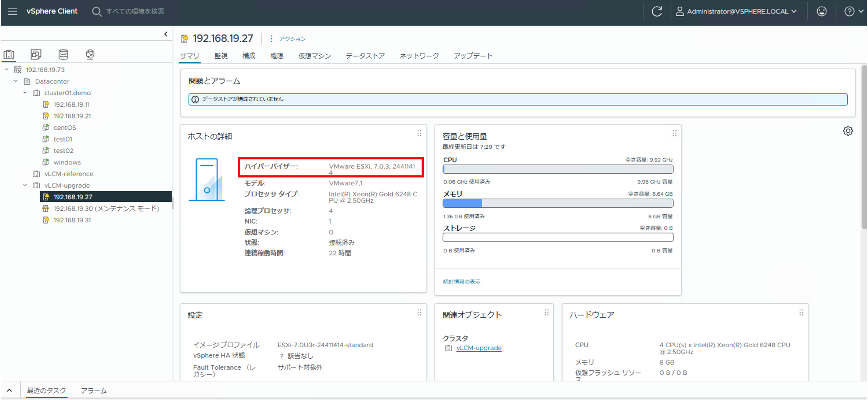
Task: Switch to the Storage inventory view icon
Action: pos(63,55)
